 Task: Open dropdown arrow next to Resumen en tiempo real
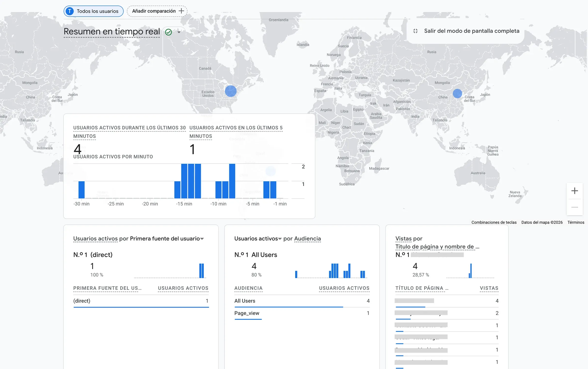coord(179,32)
